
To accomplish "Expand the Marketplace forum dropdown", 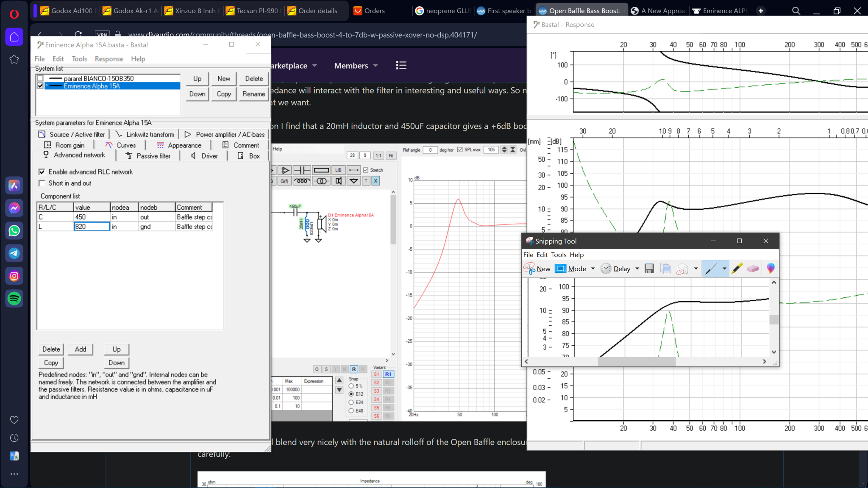I will coord(315,66).
